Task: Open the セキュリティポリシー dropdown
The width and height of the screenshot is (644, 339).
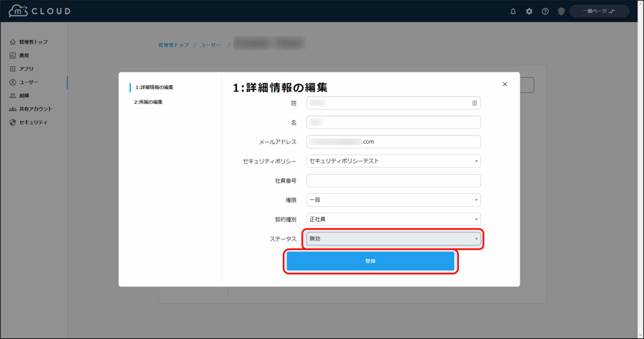Action: coord(393,161)
